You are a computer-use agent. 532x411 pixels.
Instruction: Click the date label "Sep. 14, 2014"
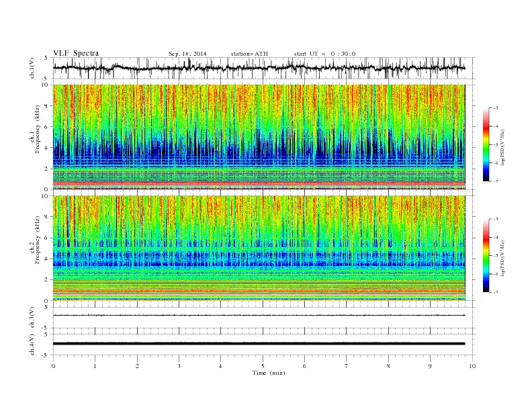click(x=187, y=54)
